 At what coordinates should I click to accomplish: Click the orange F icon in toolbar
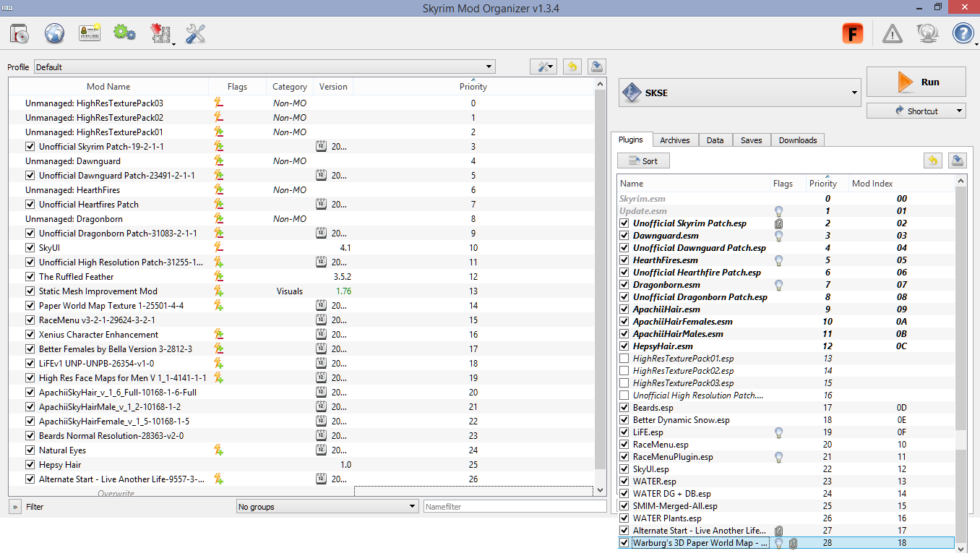coord(853,33)
